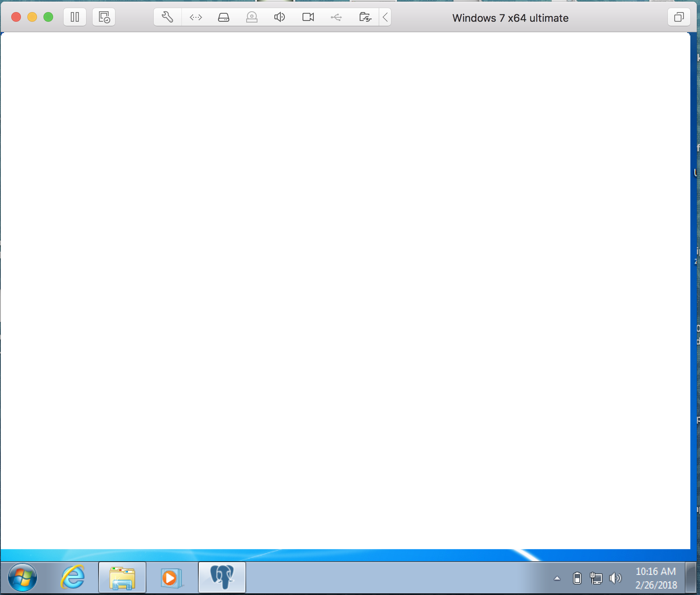
Task: Select the pgAdmin elephant taskbar button
Action: [x=222, y=578]
